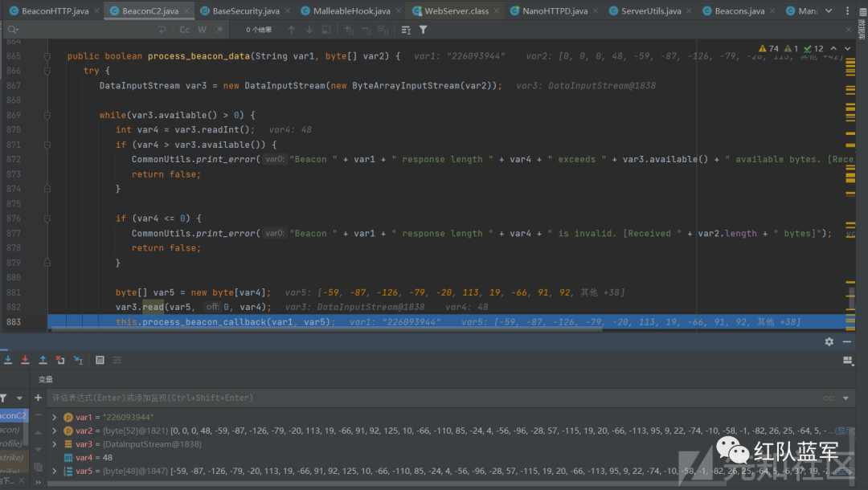The width and height of the screenshot is (868, 490).
Task: Open the debugger layout settings icon
Action: tap(848, 361)
